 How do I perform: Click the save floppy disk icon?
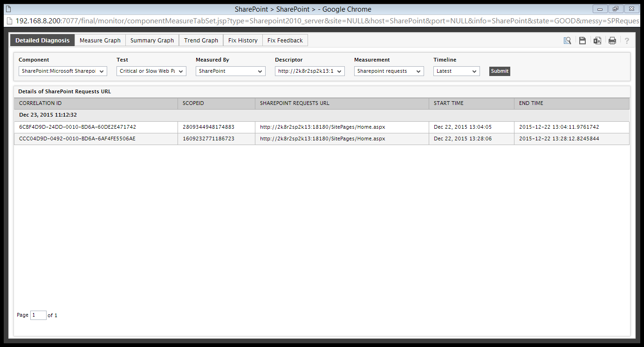pos(582,41)
